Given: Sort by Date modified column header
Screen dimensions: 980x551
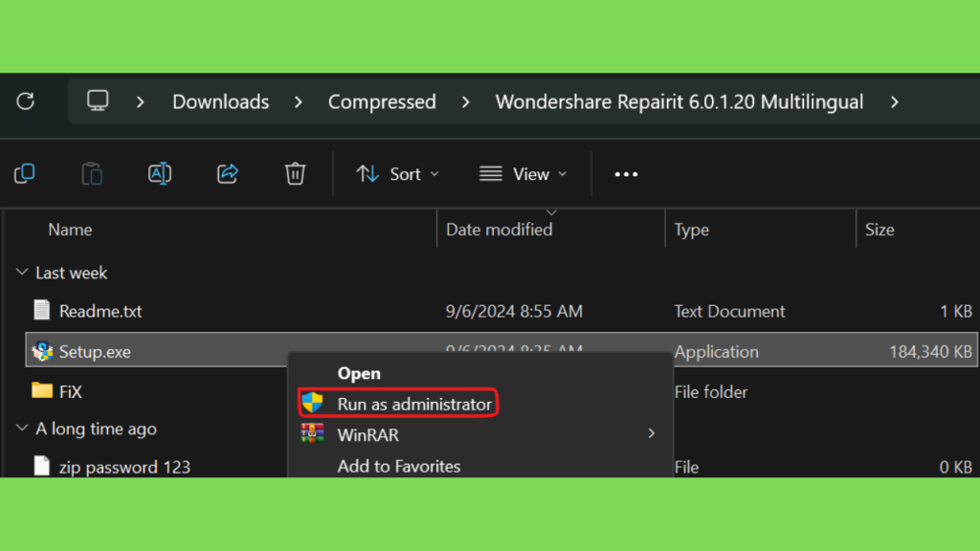Looking at the screenshot, I should (x=499, y=230).
